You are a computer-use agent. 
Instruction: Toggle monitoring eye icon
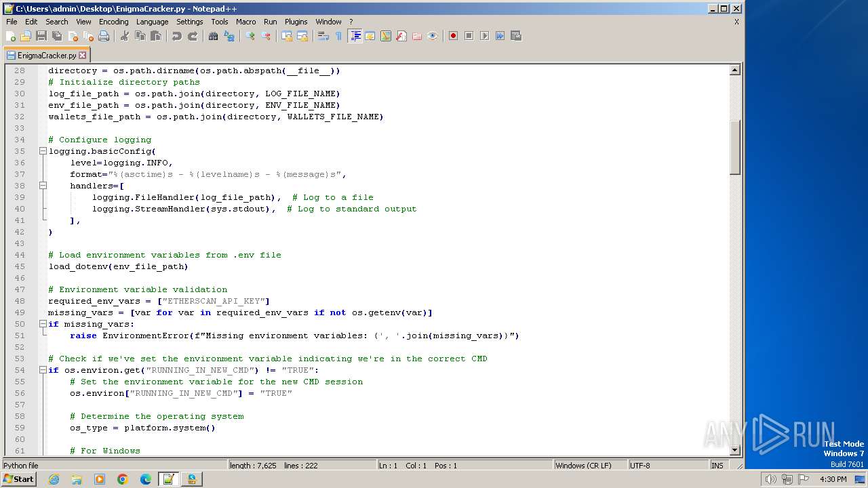pyautogui.click(x=432, y=36)
